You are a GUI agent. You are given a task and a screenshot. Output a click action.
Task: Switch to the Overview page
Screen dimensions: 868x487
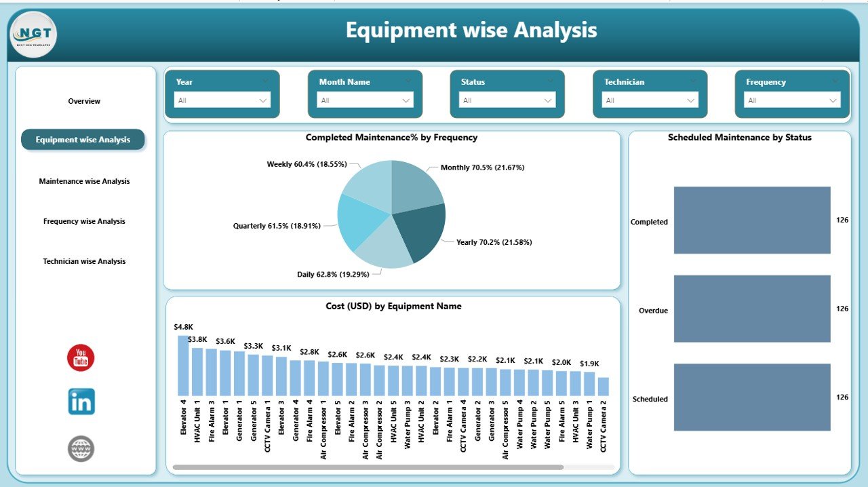[84, 100]
